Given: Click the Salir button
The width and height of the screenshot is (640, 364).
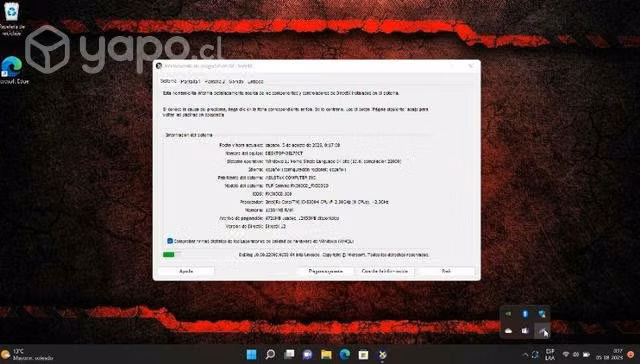Looking at the screenshot, I should (x=446, y=271).
